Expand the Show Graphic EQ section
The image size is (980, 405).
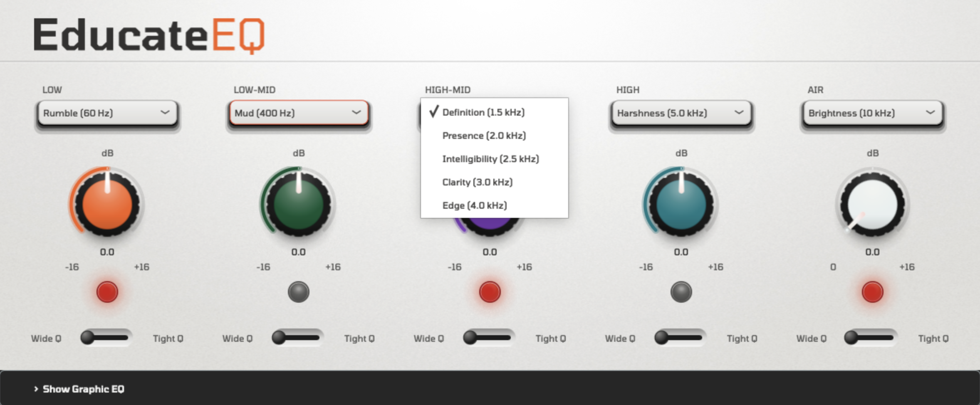pos(79,389)
